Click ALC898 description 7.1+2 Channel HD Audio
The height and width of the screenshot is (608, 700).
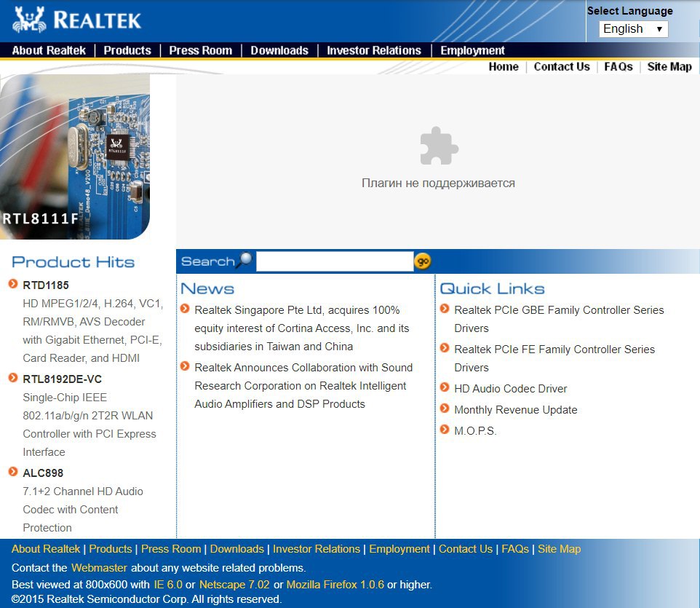tap(83, 509)
